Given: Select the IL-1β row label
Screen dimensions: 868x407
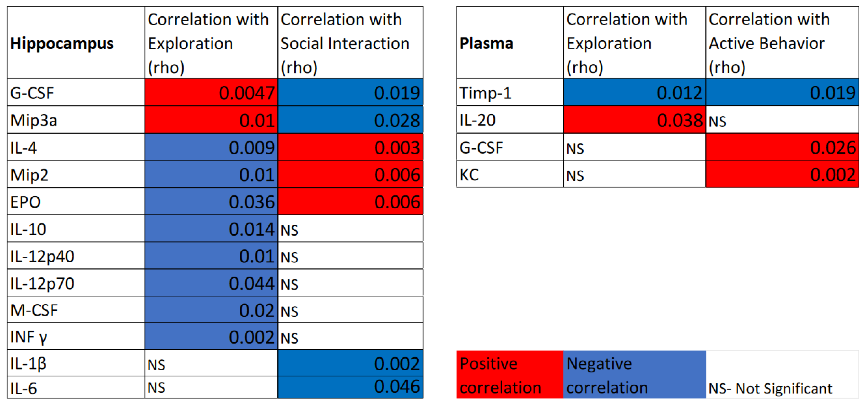Looking at the screenshot, I should pos(76,363).
